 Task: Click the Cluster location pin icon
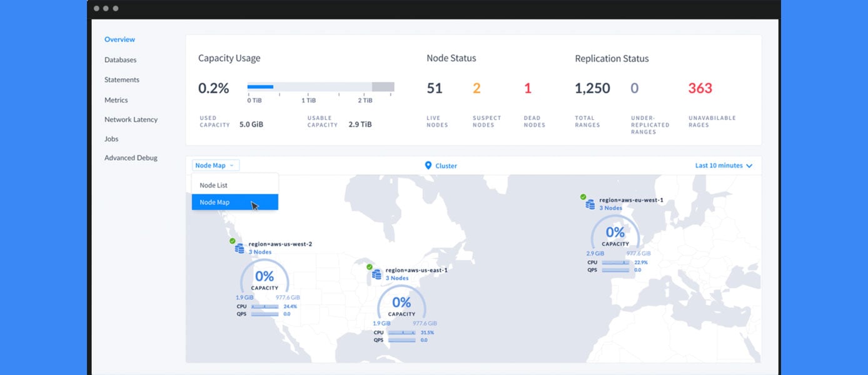tap(428, 166)
